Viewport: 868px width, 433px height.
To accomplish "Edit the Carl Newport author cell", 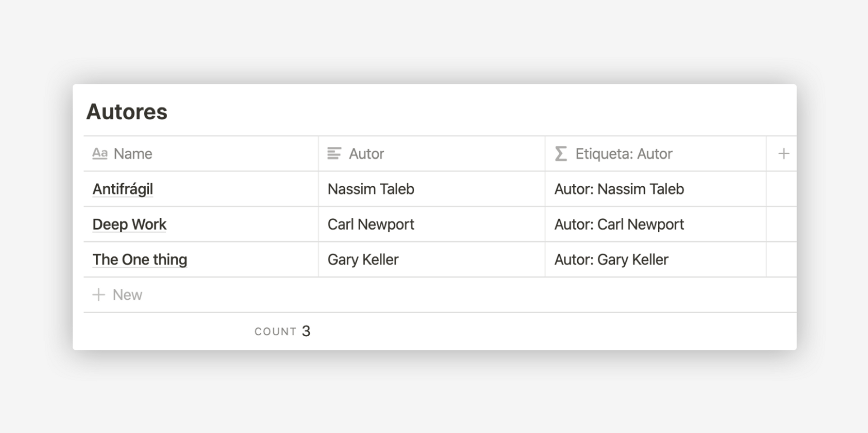I will [x=371, y=224].
